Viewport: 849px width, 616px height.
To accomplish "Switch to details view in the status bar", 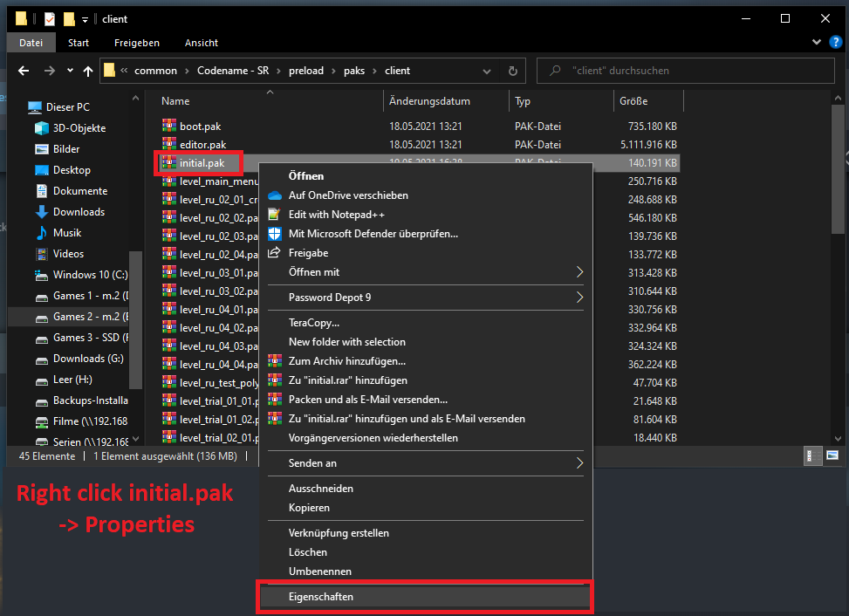I will pyautogui.click(x=811, y=455).
